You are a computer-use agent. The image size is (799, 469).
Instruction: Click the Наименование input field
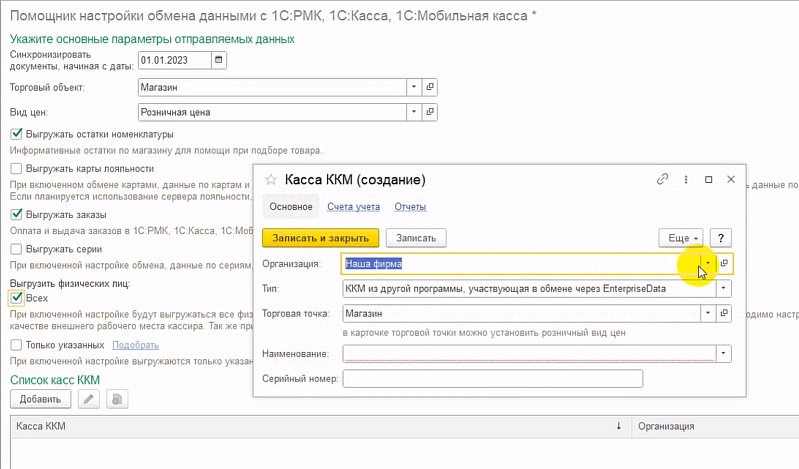coord(529,353)
